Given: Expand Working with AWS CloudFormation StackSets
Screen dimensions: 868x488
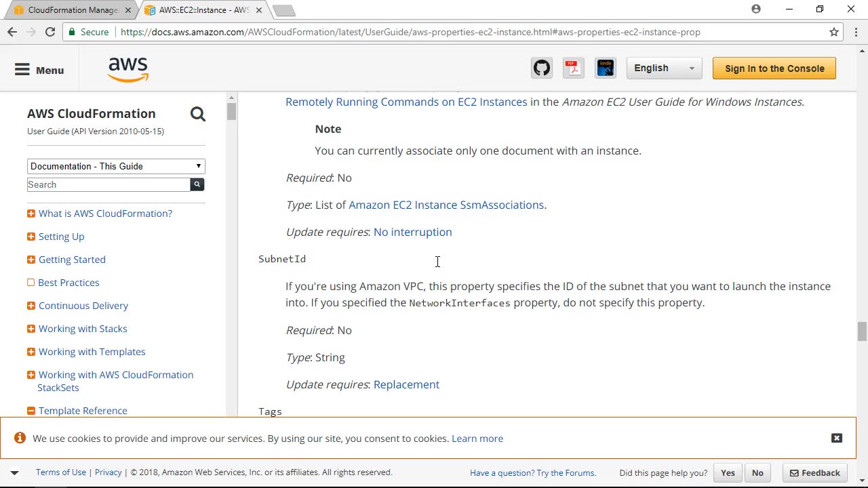Looking at the screenshot, I should click(x=31, y=375).
